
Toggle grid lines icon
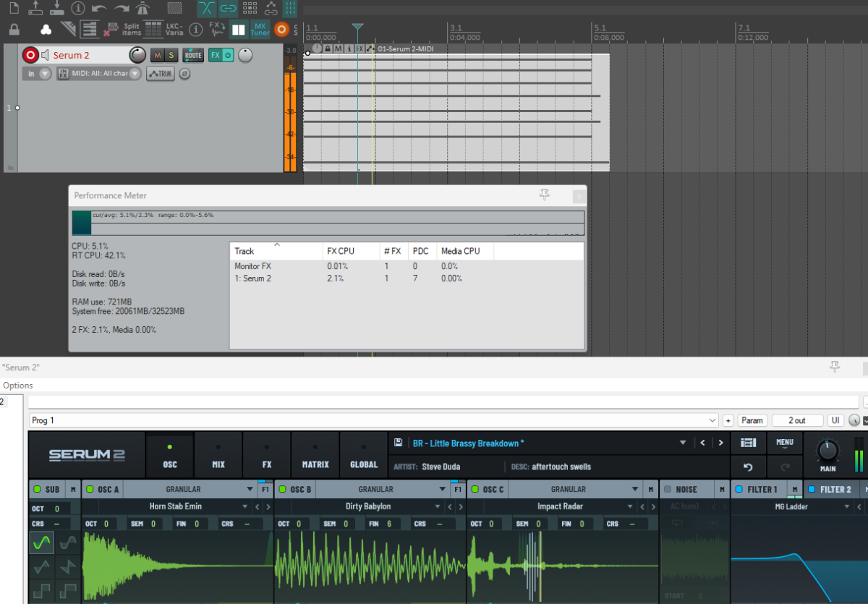[291, 9]
